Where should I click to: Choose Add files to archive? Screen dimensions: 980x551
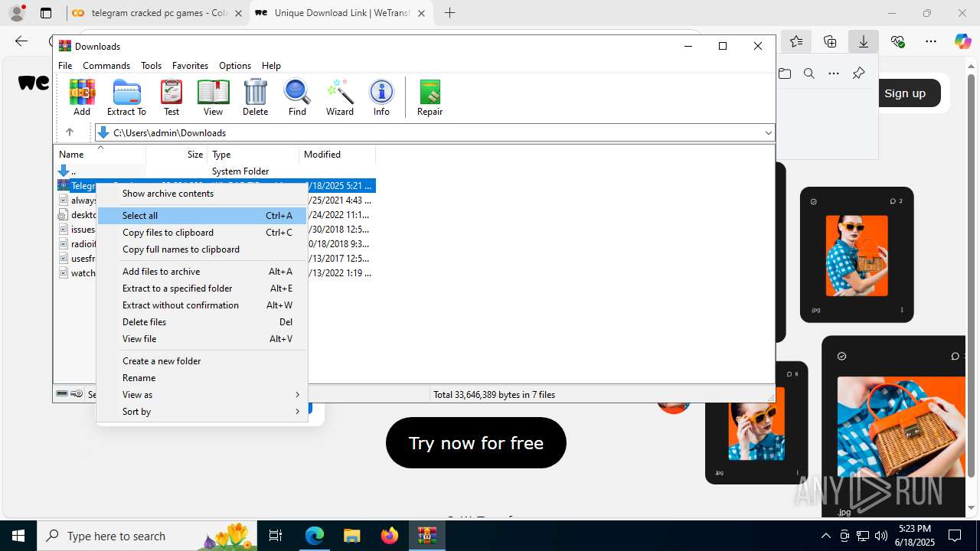[202, 272]
